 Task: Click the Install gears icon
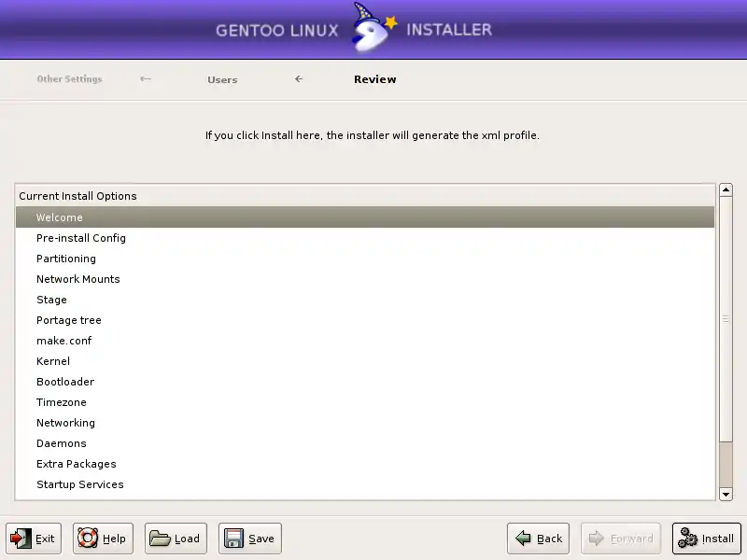[687, 539]
